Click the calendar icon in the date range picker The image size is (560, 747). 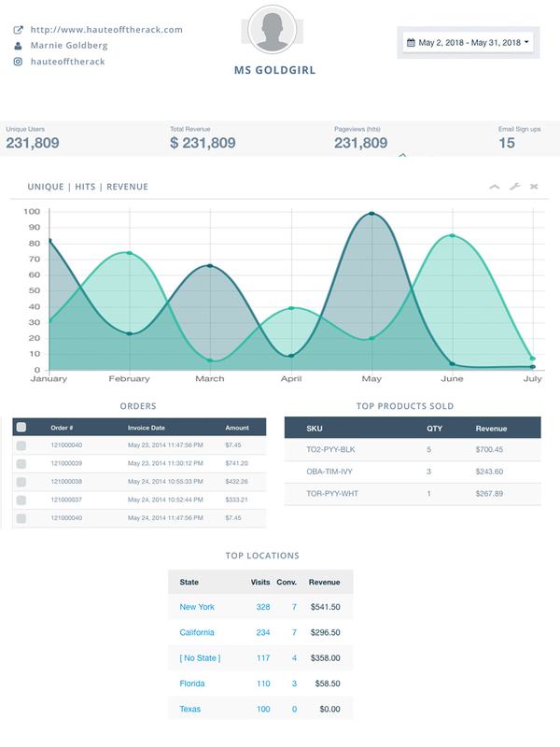click(411, 42)
